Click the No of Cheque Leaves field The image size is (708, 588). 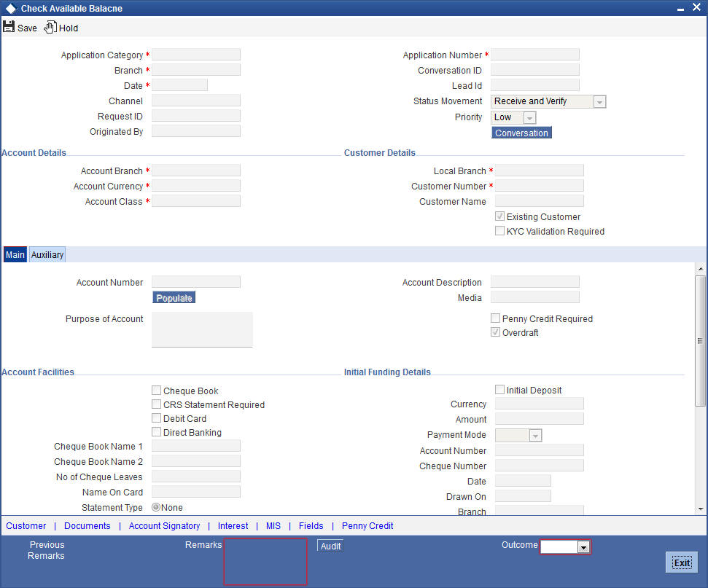point(196,477)
